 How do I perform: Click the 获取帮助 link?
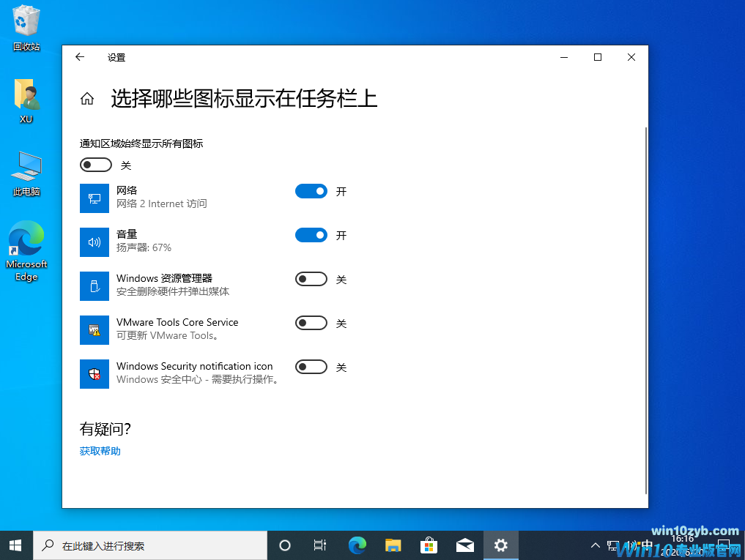click(100, 450)
